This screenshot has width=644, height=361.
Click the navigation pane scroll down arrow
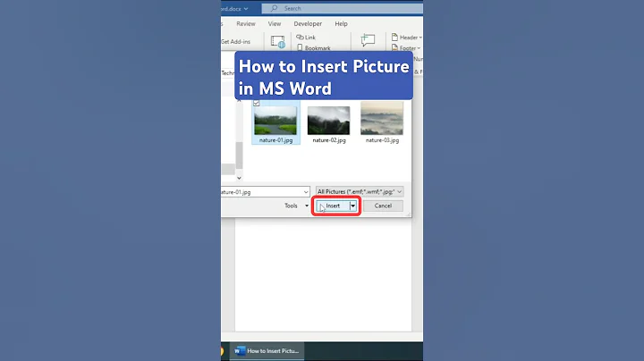point(239,178)
